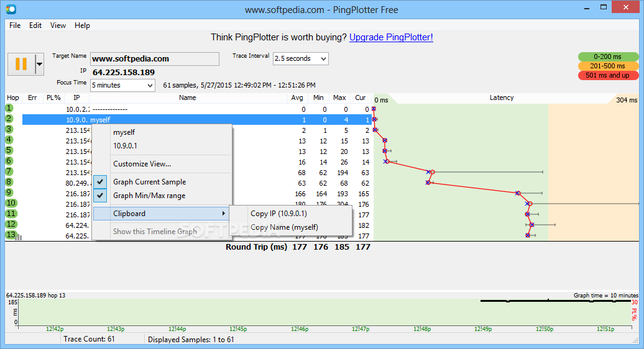Click the PL% column header

[53, 97]
